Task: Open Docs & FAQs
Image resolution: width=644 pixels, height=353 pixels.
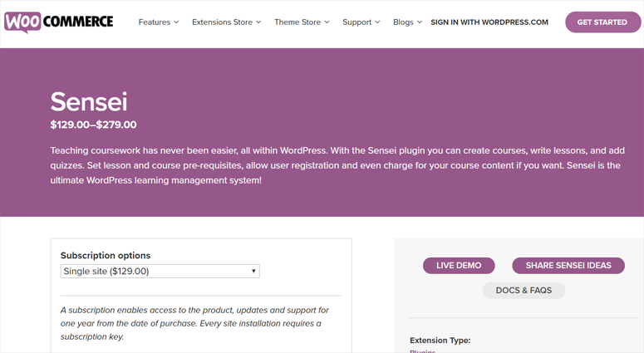Action: click(x=524, y=291)
